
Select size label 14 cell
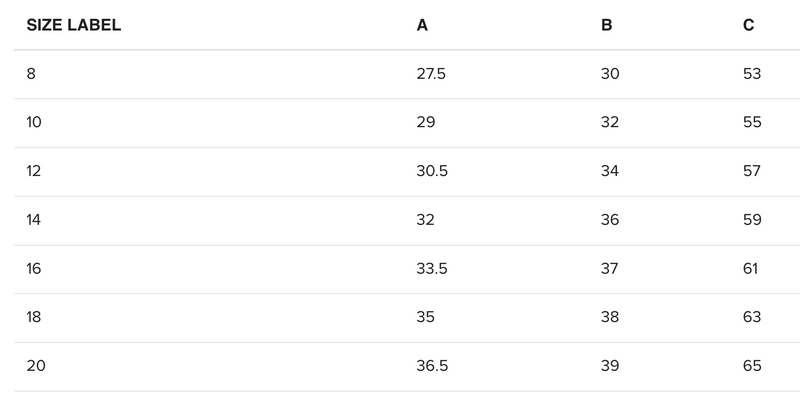click(x=35, y=220)
